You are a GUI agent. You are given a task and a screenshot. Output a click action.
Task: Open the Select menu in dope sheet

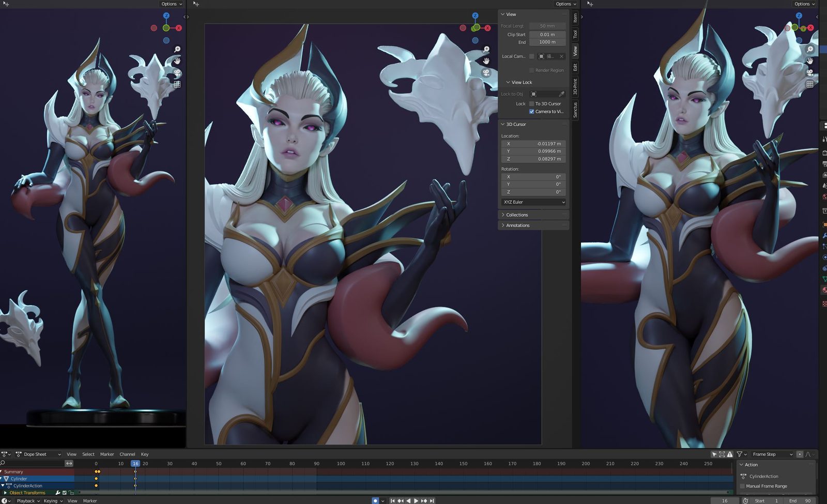(x=88, y=454)
